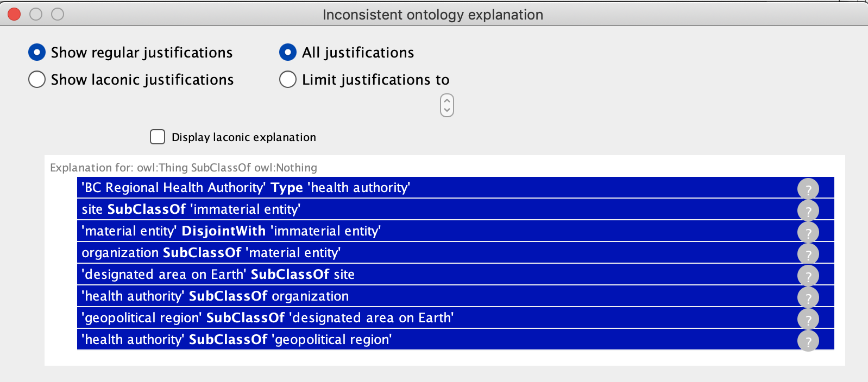Click the explain icon beside 'BC Regional Health Authority' axiom
The height and width of the screenshot is (382, 868).
point(809,188)
